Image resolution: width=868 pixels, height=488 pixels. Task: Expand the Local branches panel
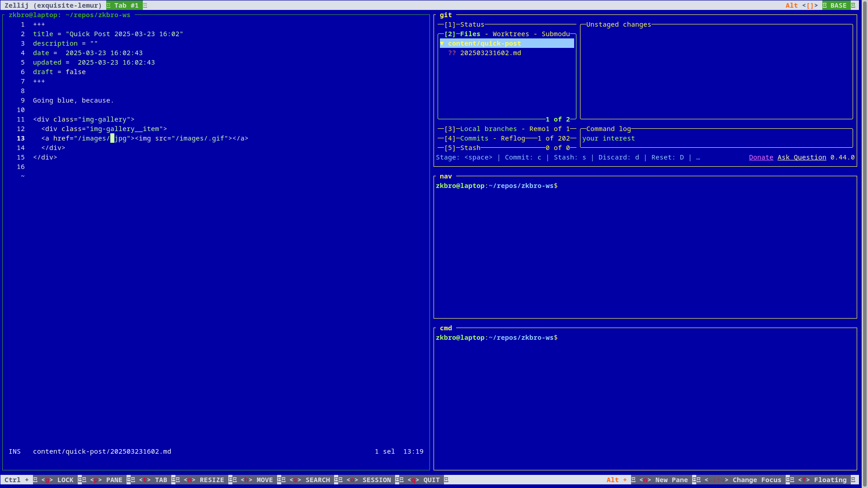488,129
